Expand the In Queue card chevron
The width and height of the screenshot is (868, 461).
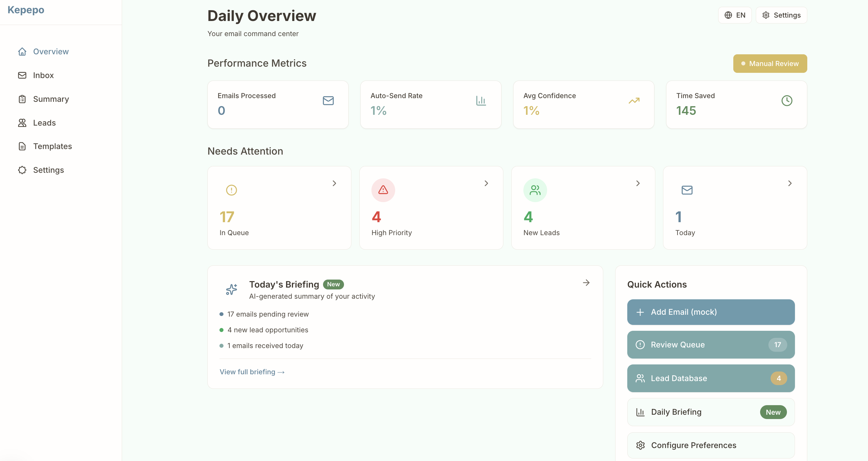334,183
